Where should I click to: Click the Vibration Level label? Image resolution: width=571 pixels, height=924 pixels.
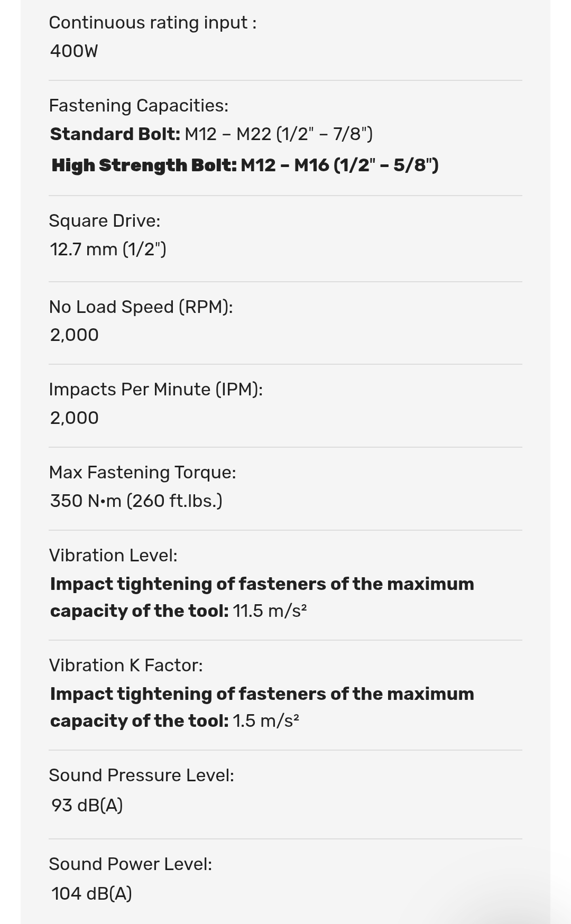click(x=113, y=556)
